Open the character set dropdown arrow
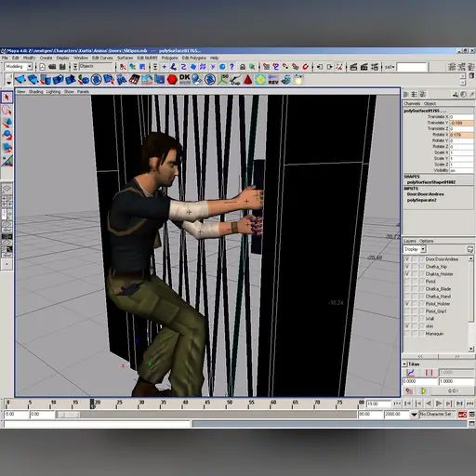This screenshot has height=476, width=476. point(414,415)
